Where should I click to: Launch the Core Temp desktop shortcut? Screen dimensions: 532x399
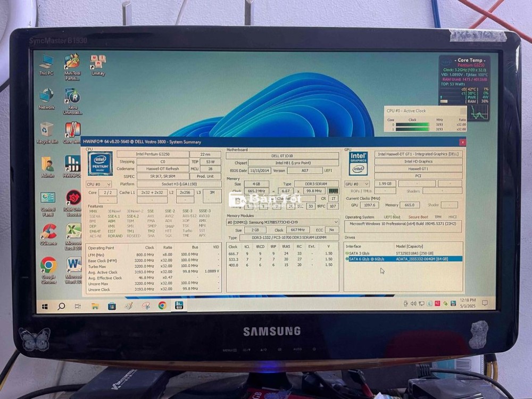[x=72, y=133]
